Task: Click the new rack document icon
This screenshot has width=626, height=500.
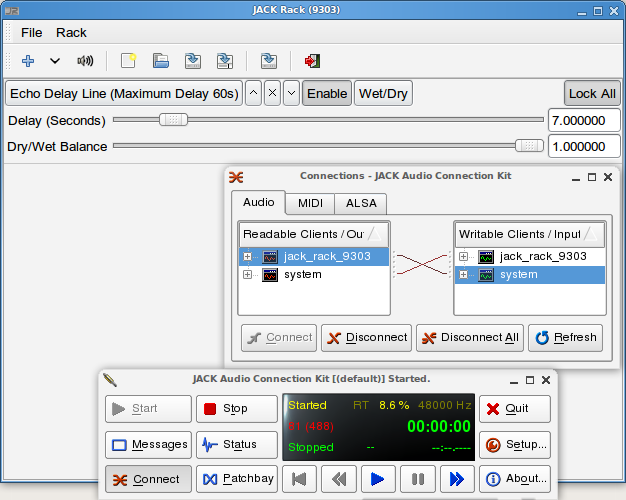Action: tap(129, 61)
